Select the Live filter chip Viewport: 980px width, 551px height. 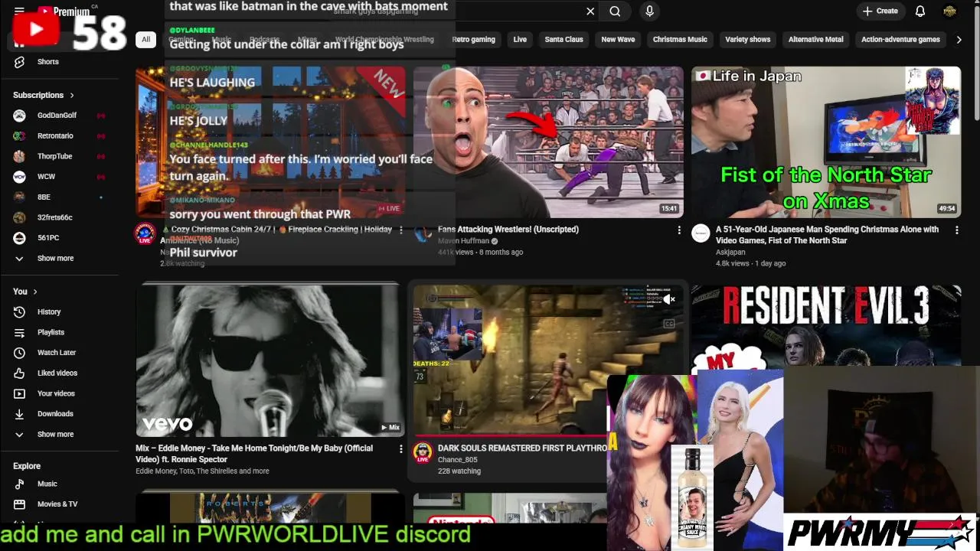click(x=520, y=40)
